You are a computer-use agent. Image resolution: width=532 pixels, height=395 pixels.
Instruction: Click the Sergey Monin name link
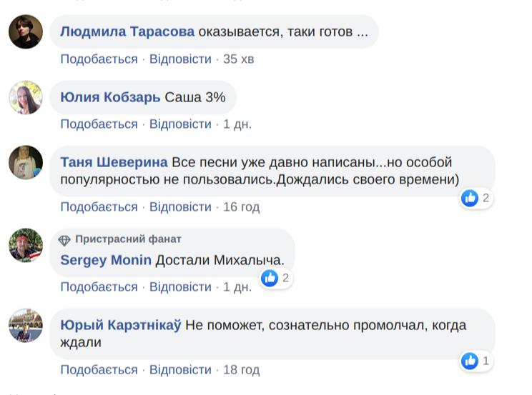106,260
